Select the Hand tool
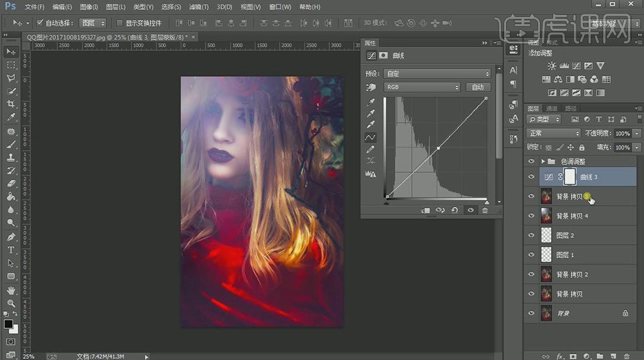The width and height of the screenshot is (644, 360). [11, 290]
